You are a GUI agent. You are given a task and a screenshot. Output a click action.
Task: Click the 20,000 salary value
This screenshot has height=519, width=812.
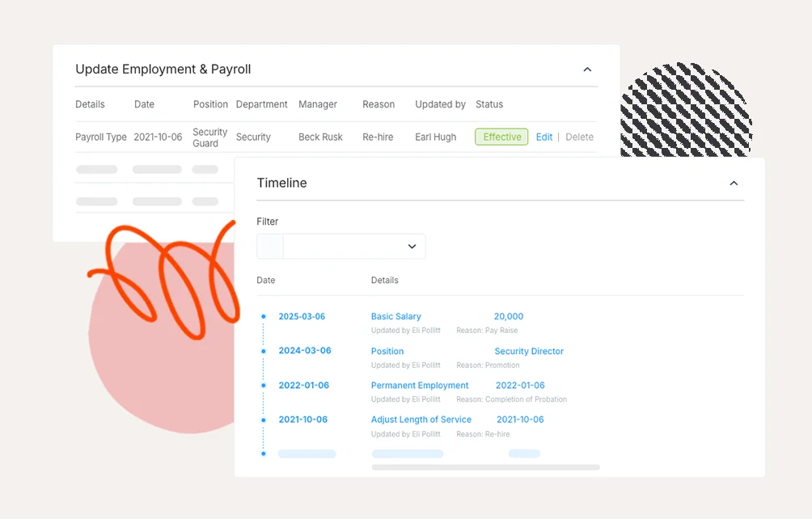pos(509,317)
